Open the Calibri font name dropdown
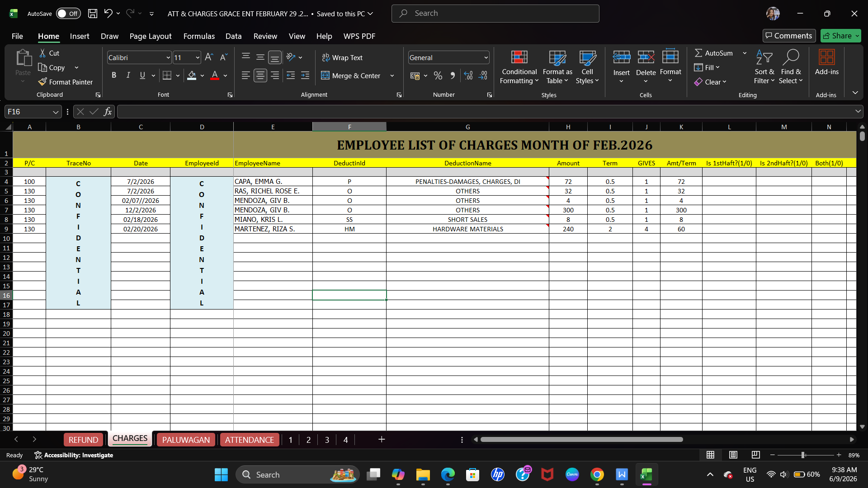This screenshot has height=488, width=868. pos(168,57)
